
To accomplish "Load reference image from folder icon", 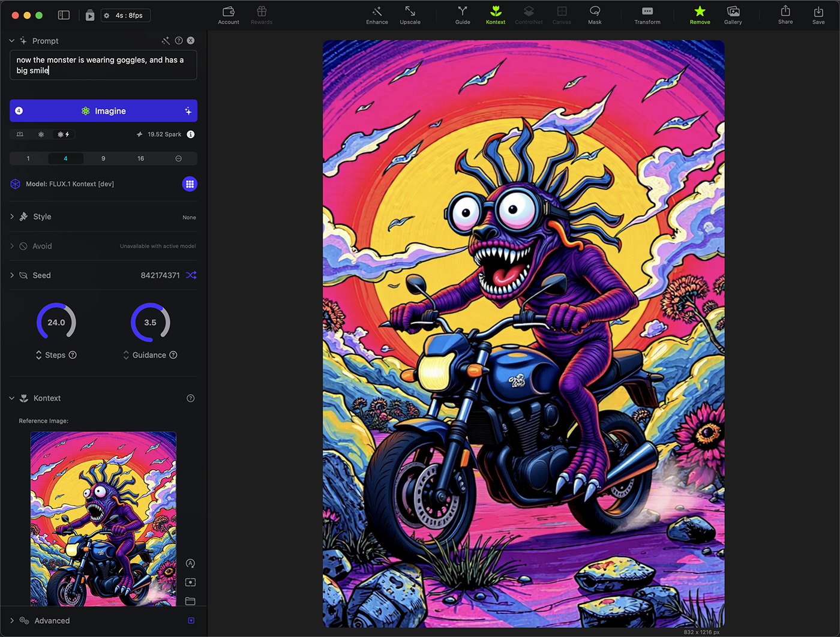I will coord(190,601).
